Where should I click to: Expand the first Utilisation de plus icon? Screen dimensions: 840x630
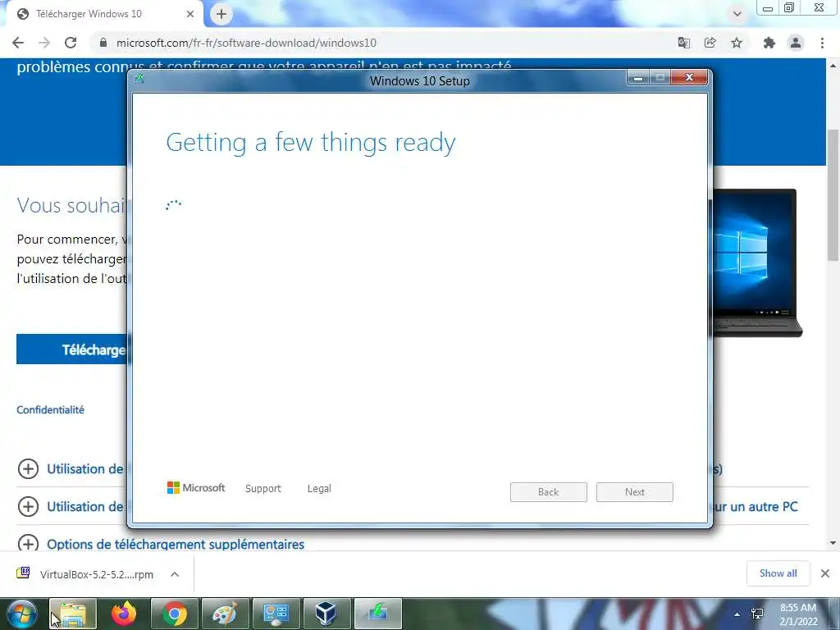28,468
